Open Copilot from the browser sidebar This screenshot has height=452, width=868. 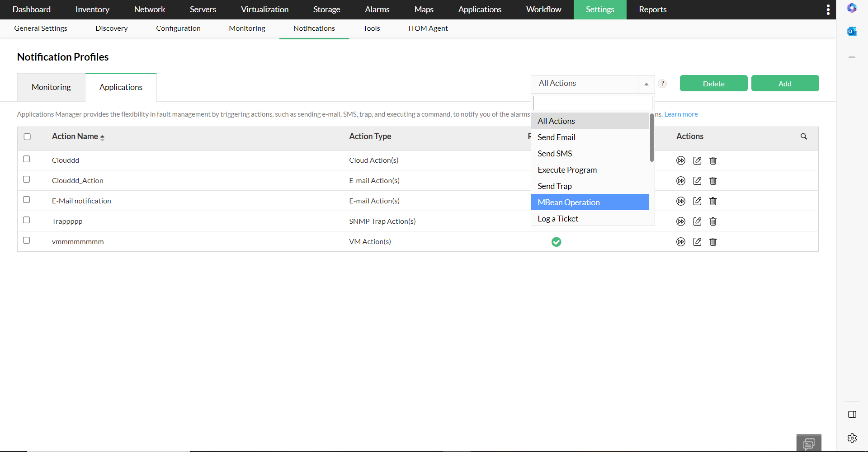tap(852, 8)
